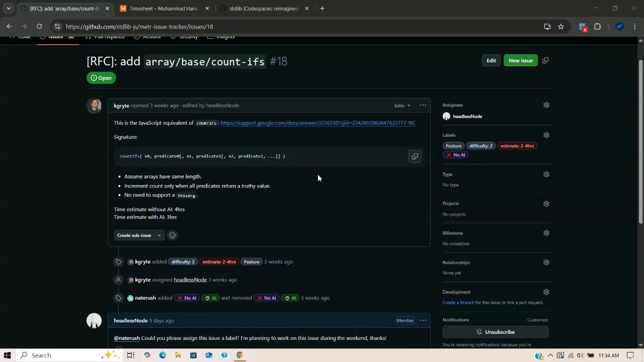Copy the issue link icon beside New issue
This screenshot has width=644, height=362.
545,60
